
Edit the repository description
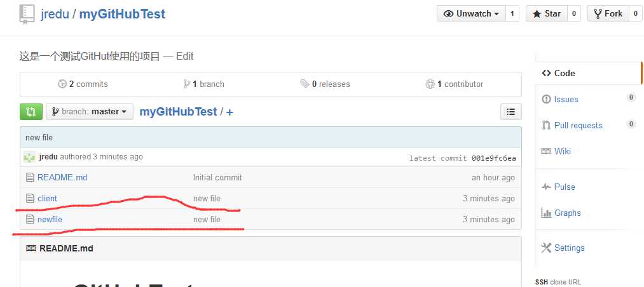[185, 56]
